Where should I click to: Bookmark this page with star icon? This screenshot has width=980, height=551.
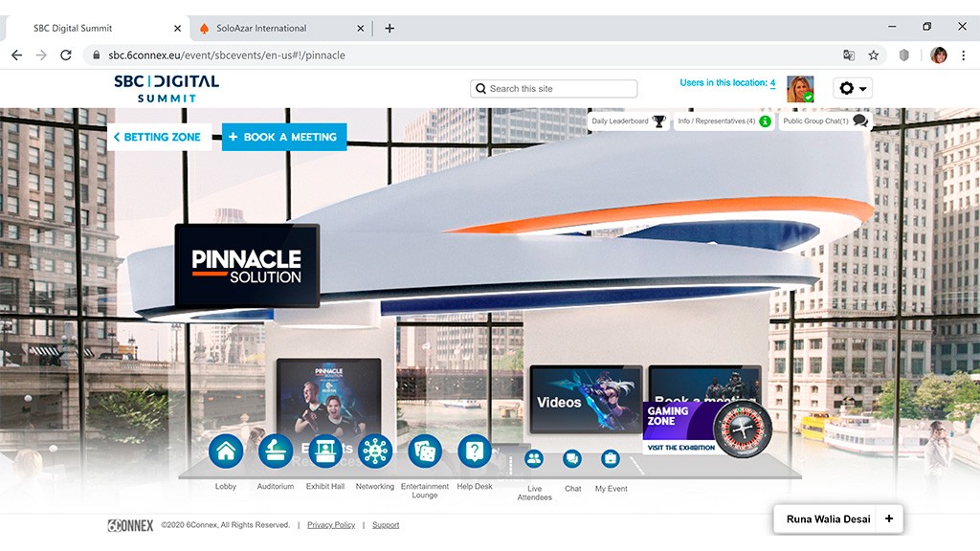[x=873, y=55]
